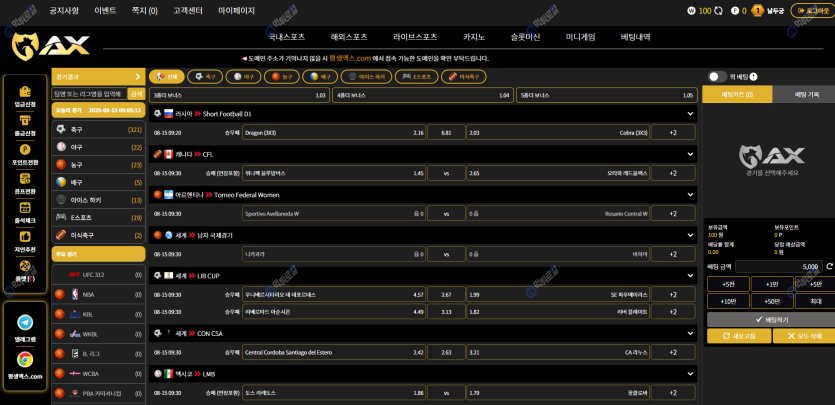Click the 로그아웃 logout button
Image resolution: width=835 pixels, height=405 pixels.
pyautogui.click(x=810, y=11)
